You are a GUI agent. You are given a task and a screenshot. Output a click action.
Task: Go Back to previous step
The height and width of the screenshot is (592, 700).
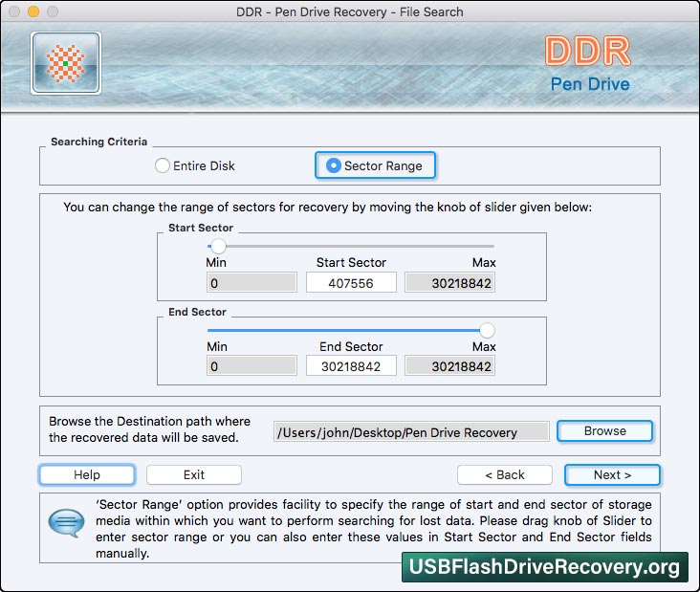505,474
